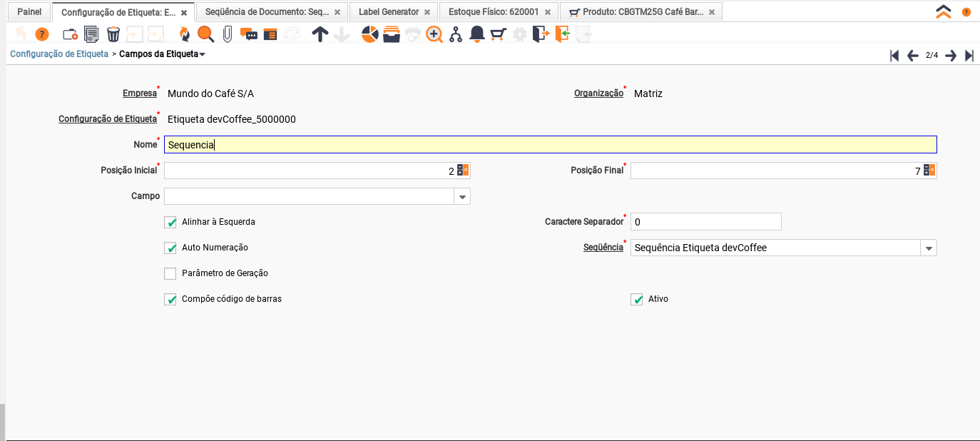The height and width of the screenshot is (441, 980).
Task: Click small orange help icon at top-right
Action: point(966,12)
